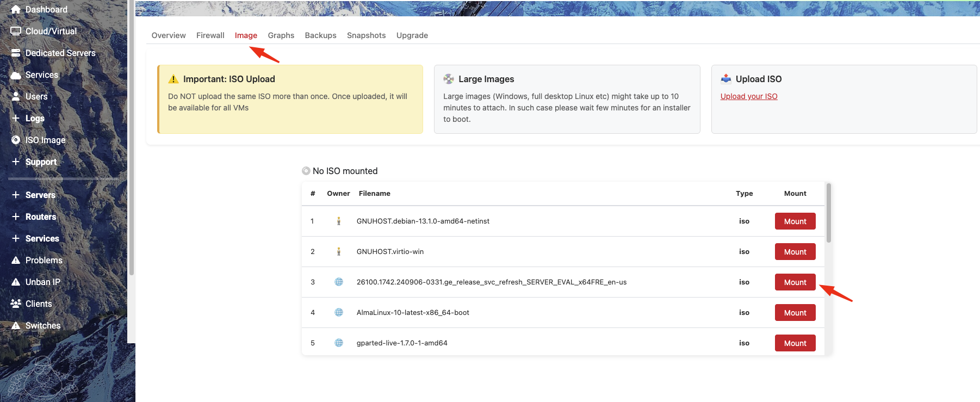Click the Dashboard home icon

[16, 9]
